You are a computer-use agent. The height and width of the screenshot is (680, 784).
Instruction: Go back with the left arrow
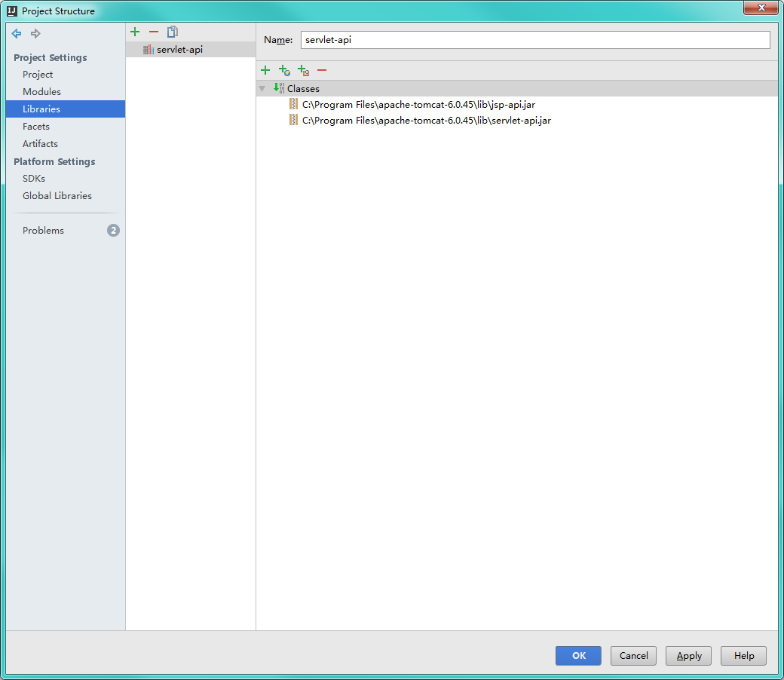pos(17,33)
